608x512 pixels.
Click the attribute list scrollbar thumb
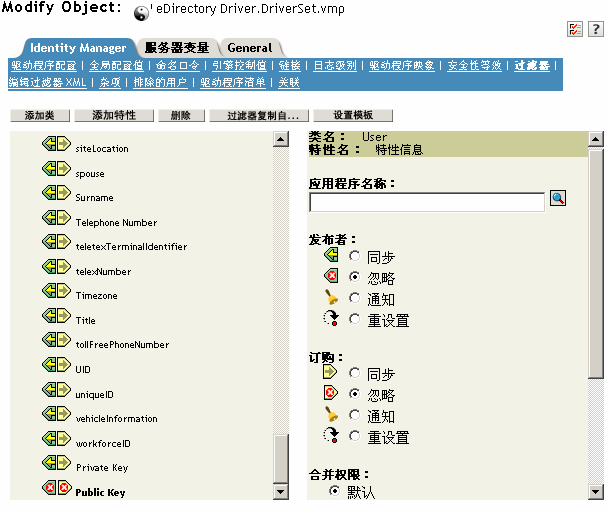(x=281, y=459)
